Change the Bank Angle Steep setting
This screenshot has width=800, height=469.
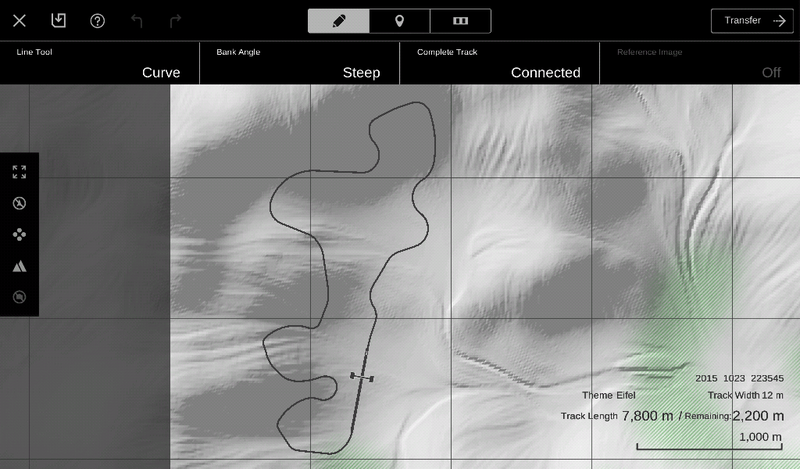(299, 63)
